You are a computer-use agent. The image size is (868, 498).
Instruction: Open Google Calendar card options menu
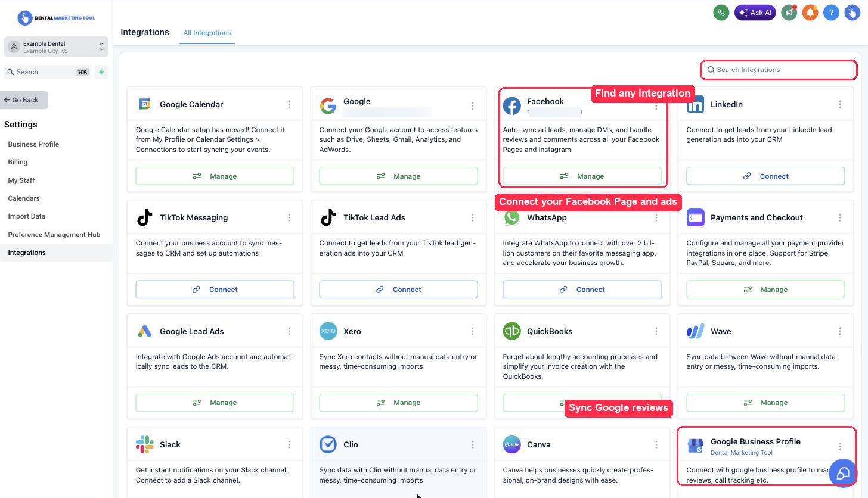[x=289, y=104]
